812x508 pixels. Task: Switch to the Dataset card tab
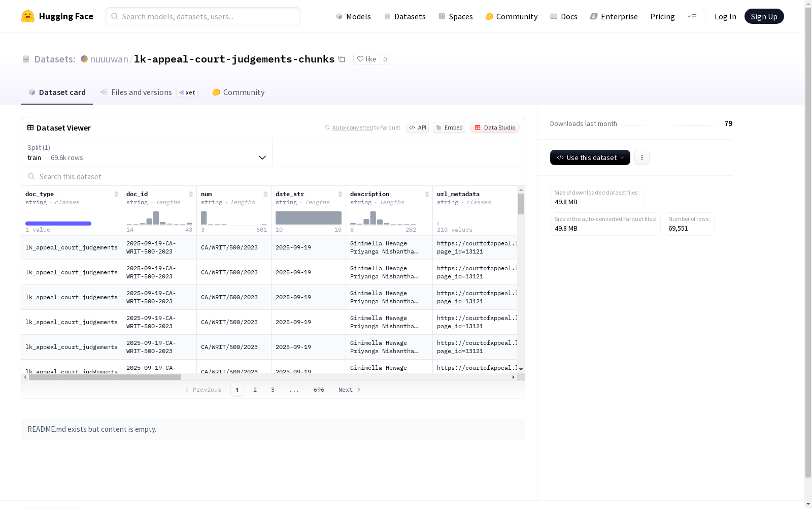(x=57, y=92)
